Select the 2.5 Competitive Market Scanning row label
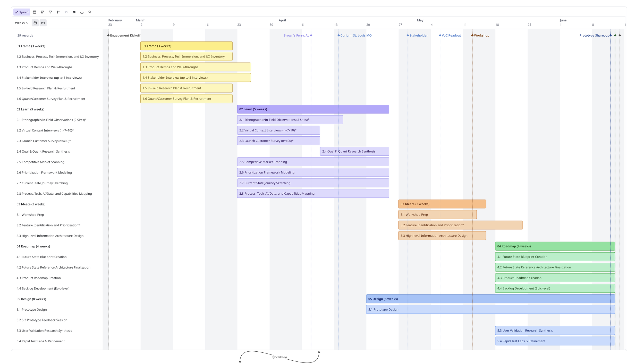 (x=40, y=162)
